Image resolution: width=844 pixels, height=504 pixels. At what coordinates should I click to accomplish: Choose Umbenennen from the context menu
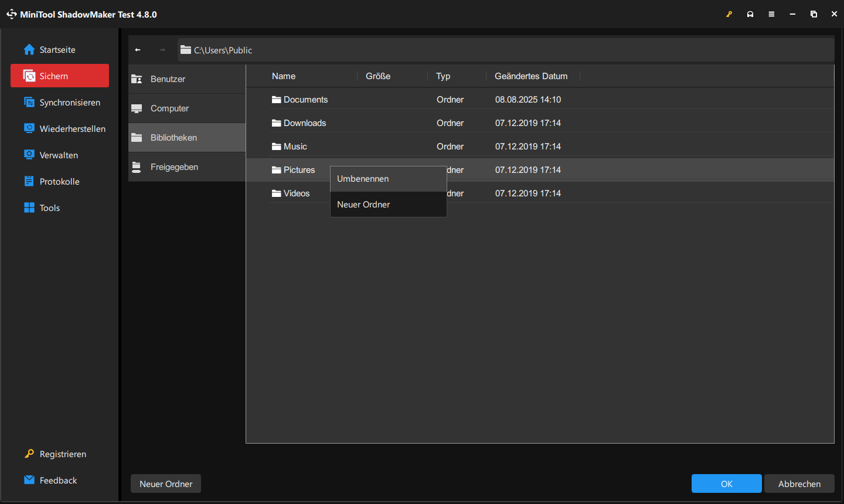pyautogui.click(x=389, y=179)
